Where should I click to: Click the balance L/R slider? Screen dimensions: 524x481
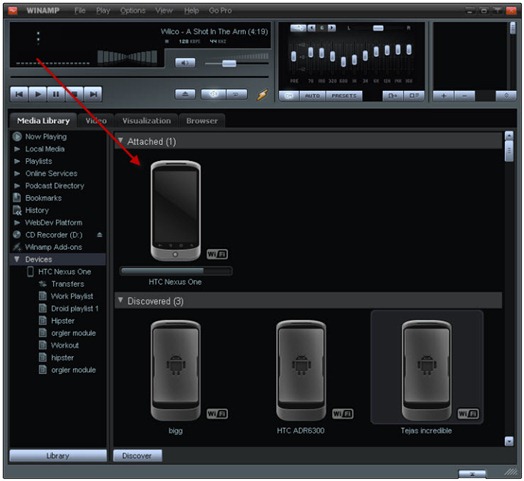pyautogui.click(x=378, y=28)
